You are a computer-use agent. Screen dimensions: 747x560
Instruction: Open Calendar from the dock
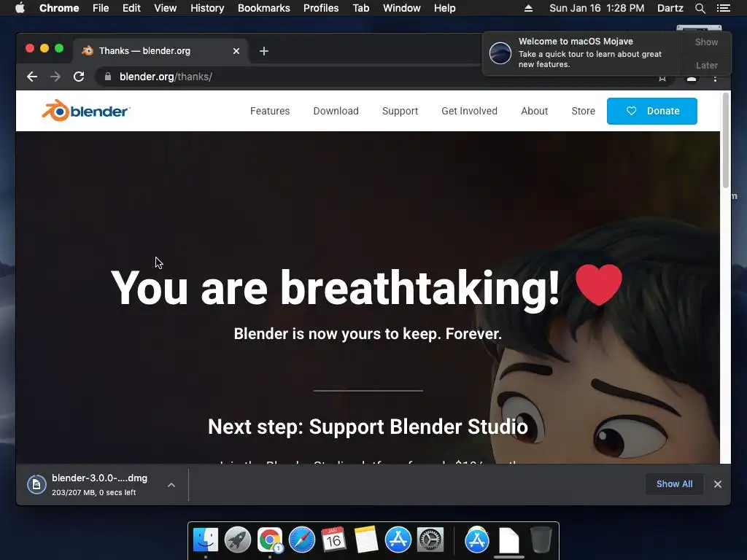point(333,540)
